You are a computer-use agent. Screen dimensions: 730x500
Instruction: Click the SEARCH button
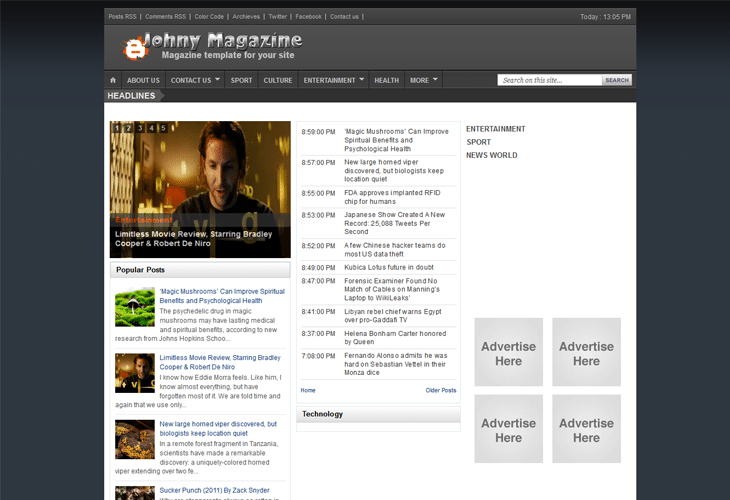click(617, 80)
